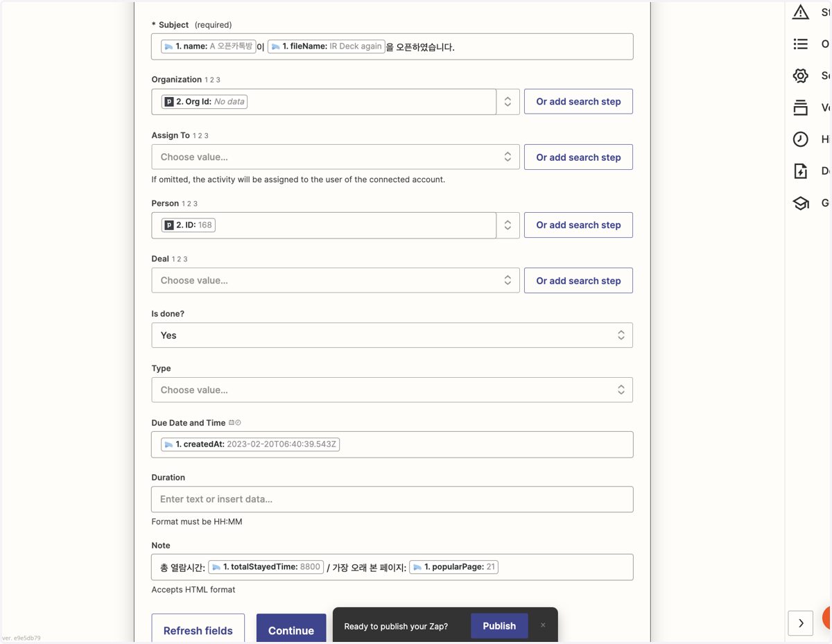Screen dimensions: 832x644
Task: Select the 2. Org Id pill
Action: tap(205, 102)
